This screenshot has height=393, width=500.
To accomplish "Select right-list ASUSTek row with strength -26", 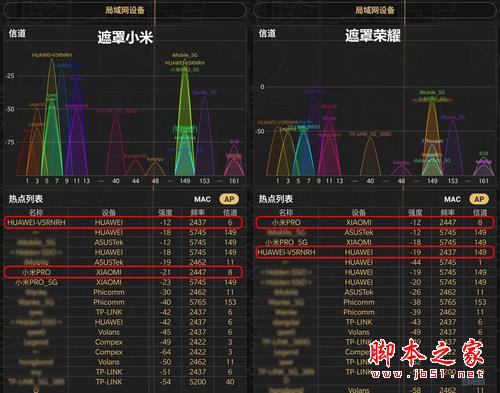I will point(375,292).
